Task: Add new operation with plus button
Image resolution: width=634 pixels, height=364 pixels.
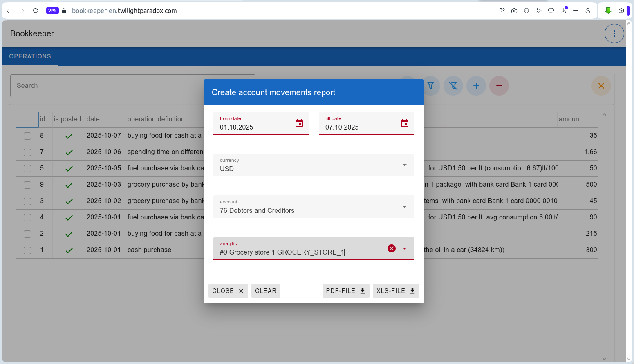Action: coord(476,86)
